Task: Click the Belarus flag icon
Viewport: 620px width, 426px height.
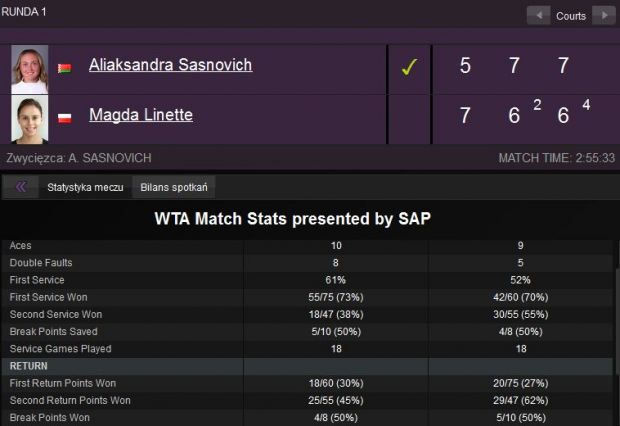Action: pyautogui.click(x=64, y=68)
